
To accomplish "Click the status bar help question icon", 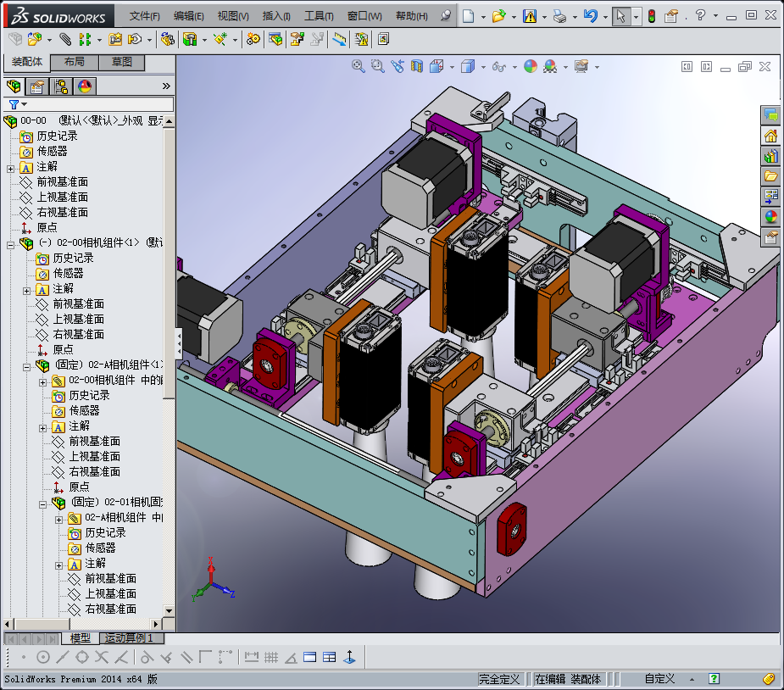I will (x=714, y=679).
